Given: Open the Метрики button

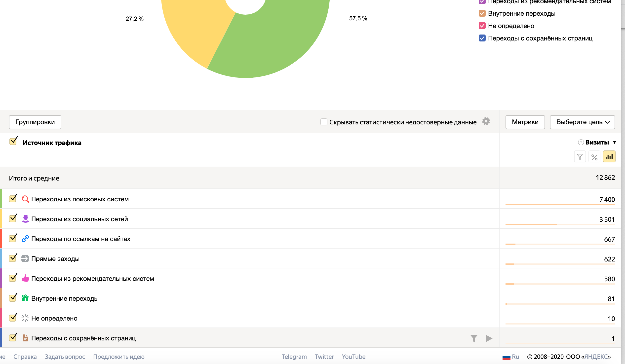Looking at the screenshot, I should 525,122.
